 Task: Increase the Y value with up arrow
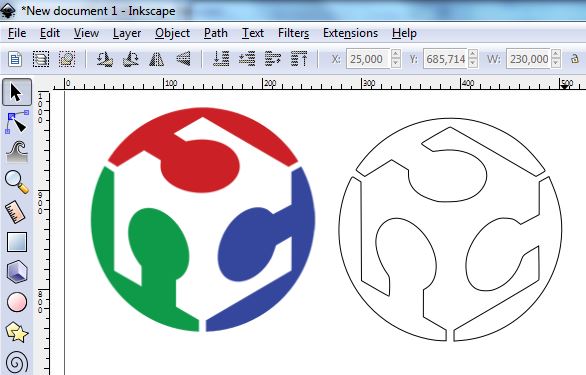click(x=473, y=54)
